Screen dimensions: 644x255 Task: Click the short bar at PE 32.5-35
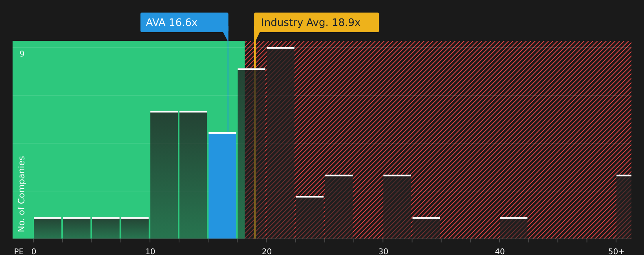426,228
